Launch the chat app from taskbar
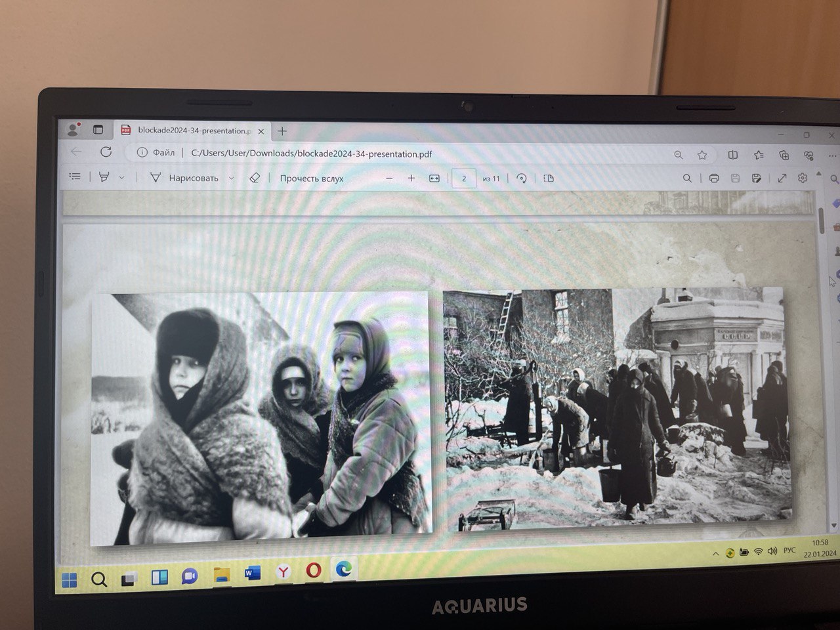This screenshot has width=840, height=630. tap(190, 577)
